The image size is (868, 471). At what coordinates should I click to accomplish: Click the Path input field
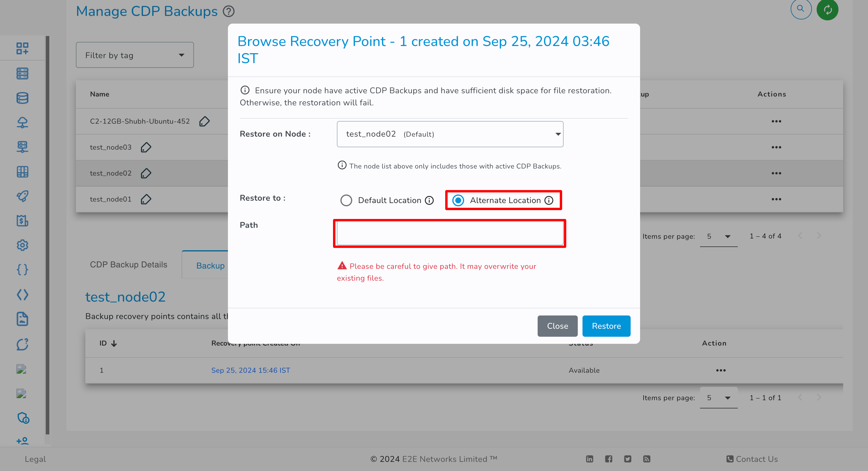(450, 233)
